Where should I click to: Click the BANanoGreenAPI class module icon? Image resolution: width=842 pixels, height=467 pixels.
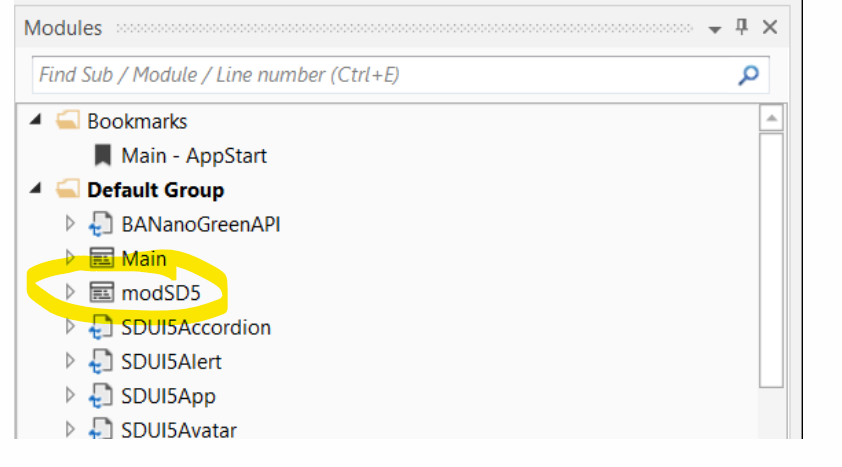click(101, 225)
